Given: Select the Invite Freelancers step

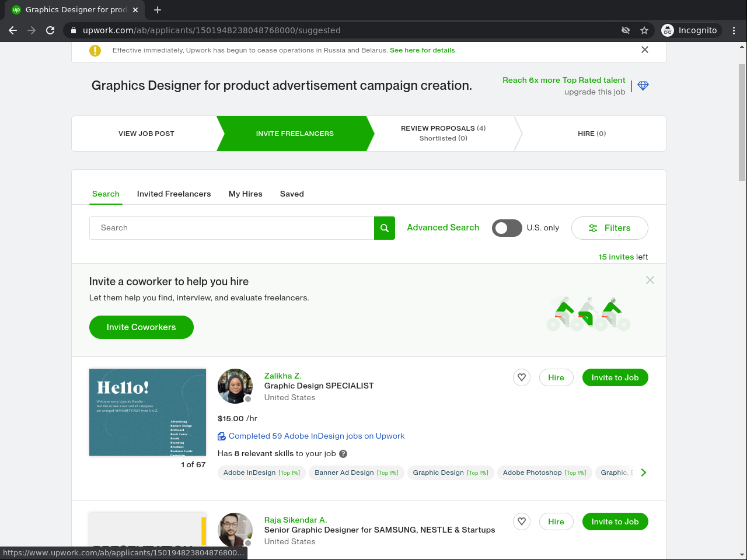Looking at the screenshot, I should (295, 134).
